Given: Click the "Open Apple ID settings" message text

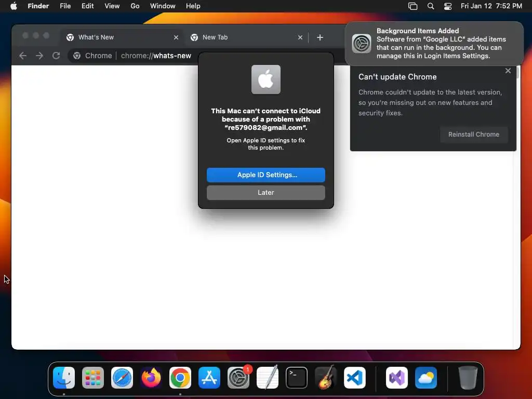Looking at the screenshot, I should coord(266,144).
